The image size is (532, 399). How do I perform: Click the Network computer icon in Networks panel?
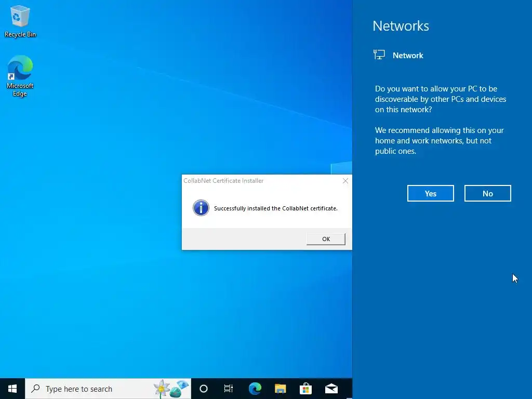click(379, 55)
